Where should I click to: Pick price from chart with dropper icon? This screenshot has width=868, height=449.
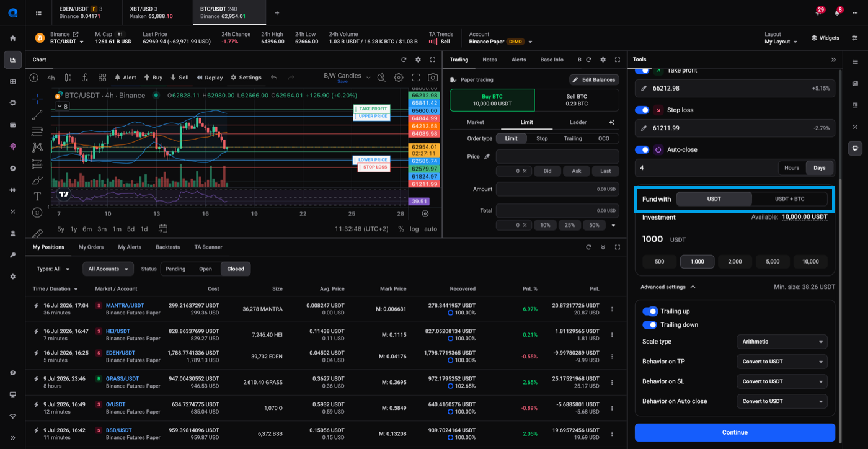(487, 157)
